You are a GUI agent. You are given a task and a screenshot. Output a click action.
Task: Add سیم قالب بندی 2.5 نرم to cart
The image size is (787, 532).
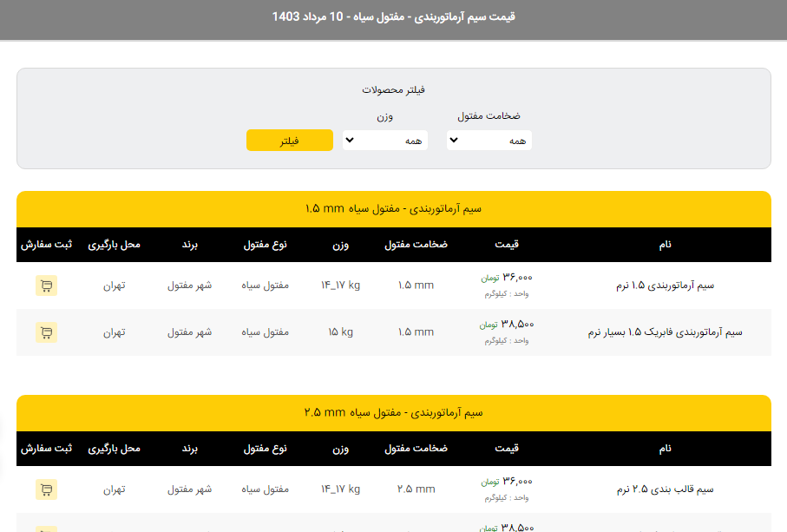pos(46,489)
